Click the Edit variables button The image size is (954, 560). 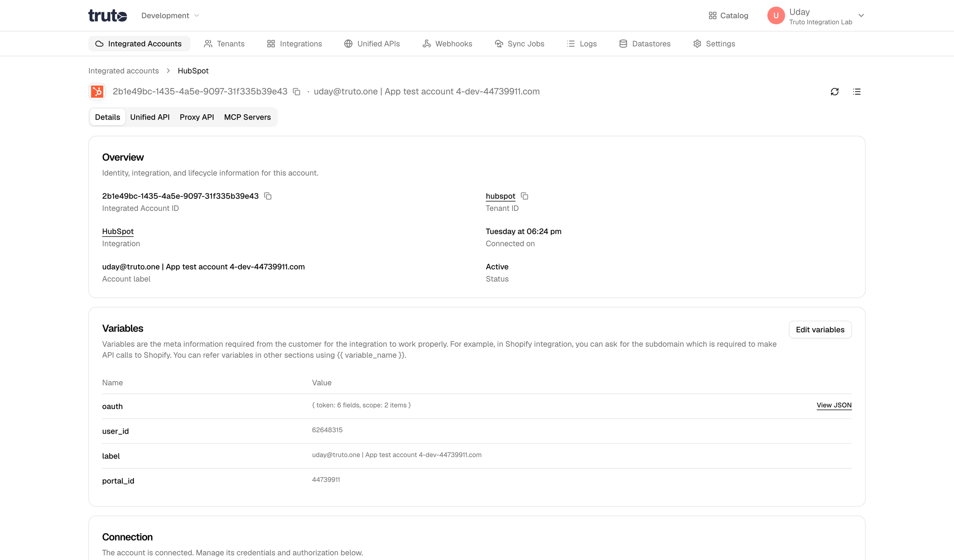point(820,330)
